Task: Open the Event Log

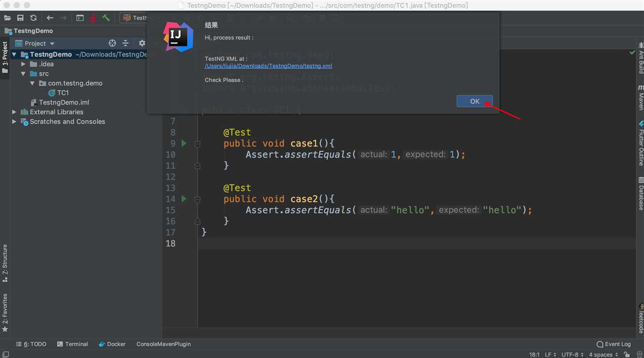Action: tap(614, 344)
